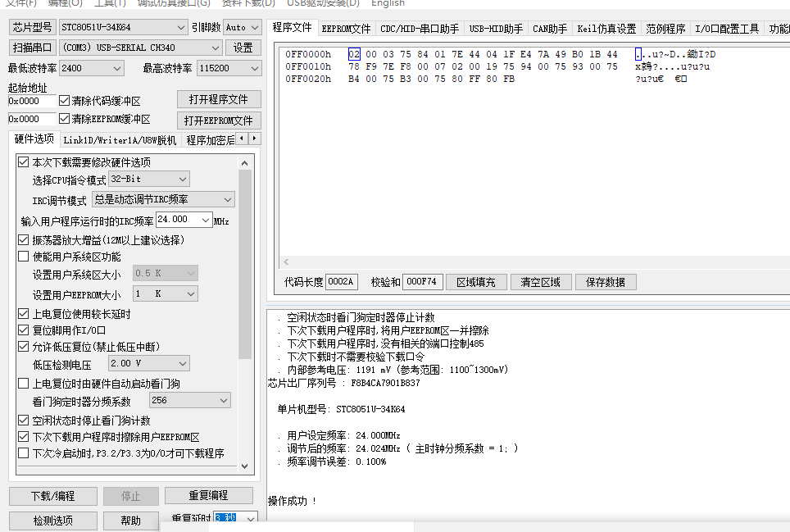
Task: Open the STC8051U-34K64 chip model dropdown
Action: coord(123,27)
